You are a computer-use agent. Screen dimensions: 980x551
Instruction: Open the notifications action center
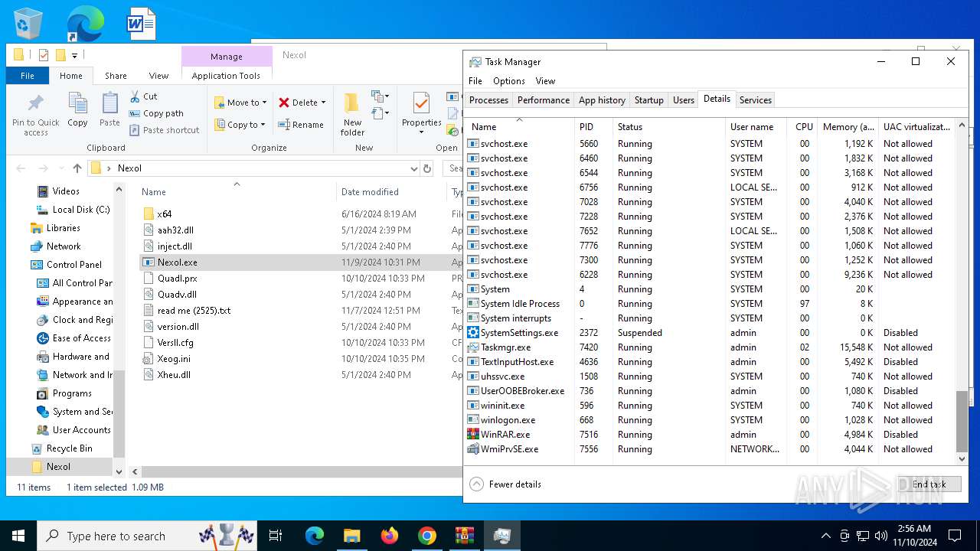coord(955,536)
